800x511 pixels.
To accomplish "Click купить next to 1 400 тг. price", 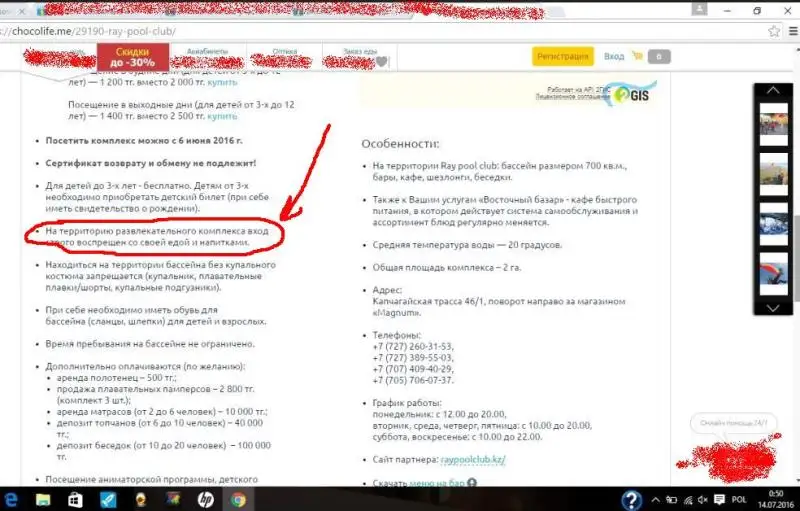I will coord(222,116).
